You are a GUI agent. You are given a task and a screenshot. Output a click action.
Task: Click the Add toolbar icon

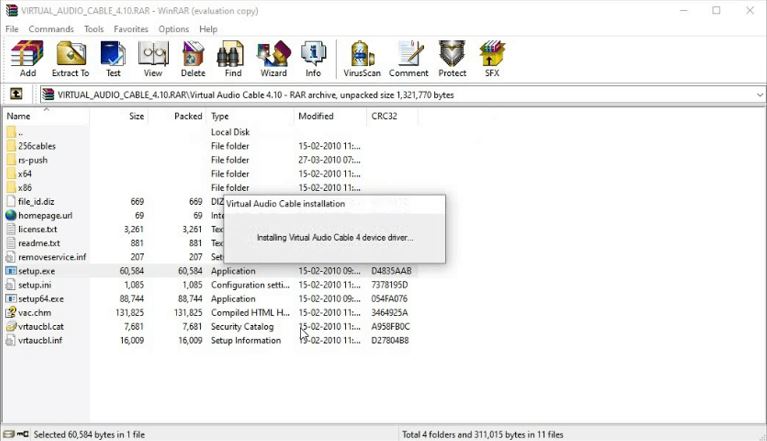pyautogui.click(x=27, y=59)
